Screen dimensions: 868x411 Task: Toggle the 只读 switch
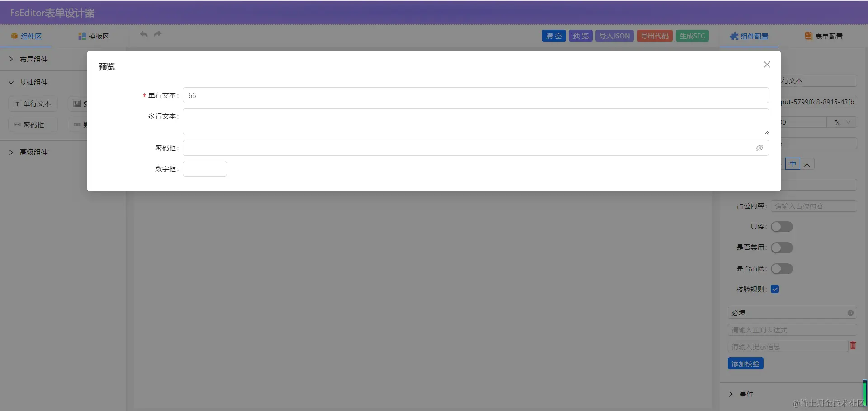pyautogui.click(x=782, y=227)
